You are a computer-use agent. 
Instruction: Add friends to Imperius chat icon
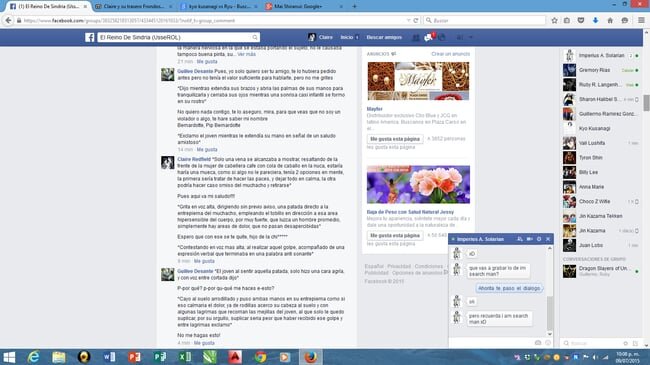pyautogui.click(x=520, y=239)
